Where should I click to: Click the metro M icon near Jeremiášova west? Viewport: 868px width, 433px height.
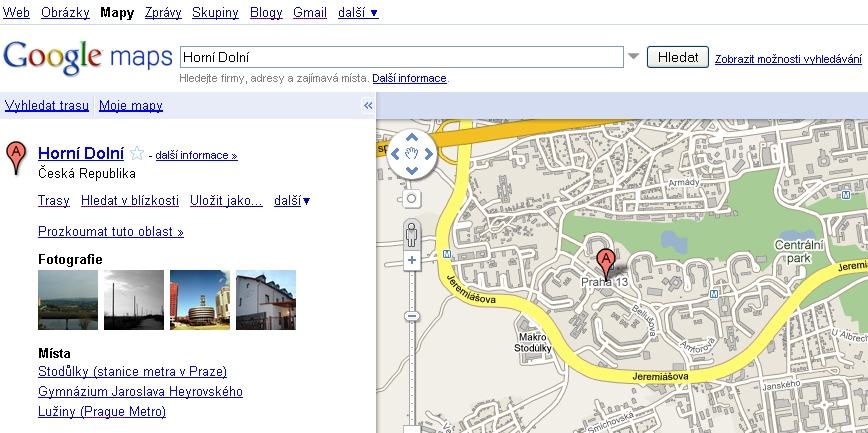pyautogui.click(x=447, y=254)
